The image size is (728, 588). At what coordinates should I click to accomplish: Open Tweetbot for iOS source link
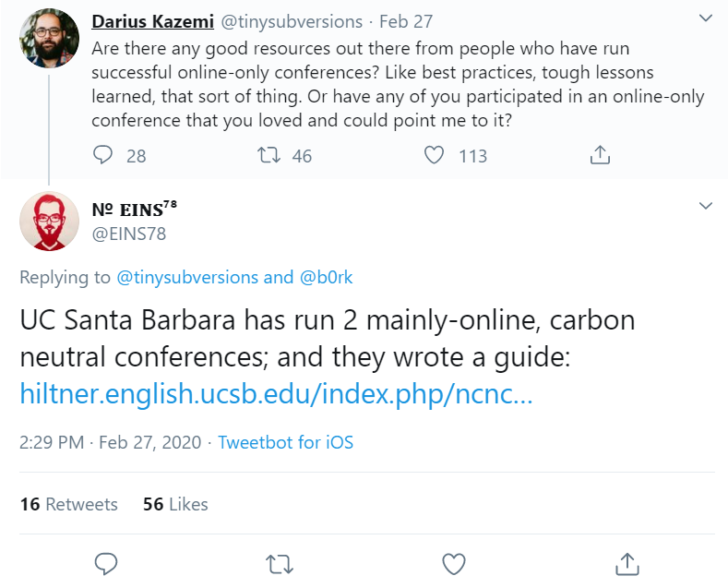(285, 442)
